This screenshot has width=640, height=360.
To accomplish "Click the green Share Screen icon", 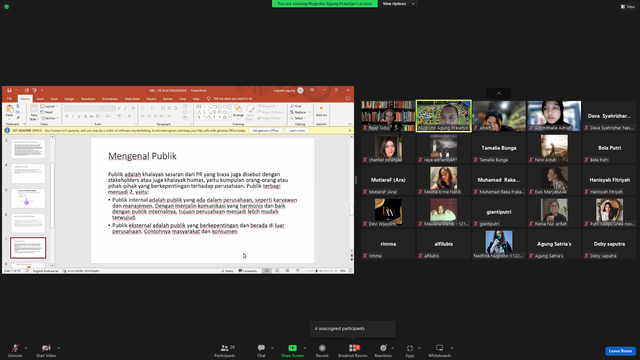I will tap(292, 348).
